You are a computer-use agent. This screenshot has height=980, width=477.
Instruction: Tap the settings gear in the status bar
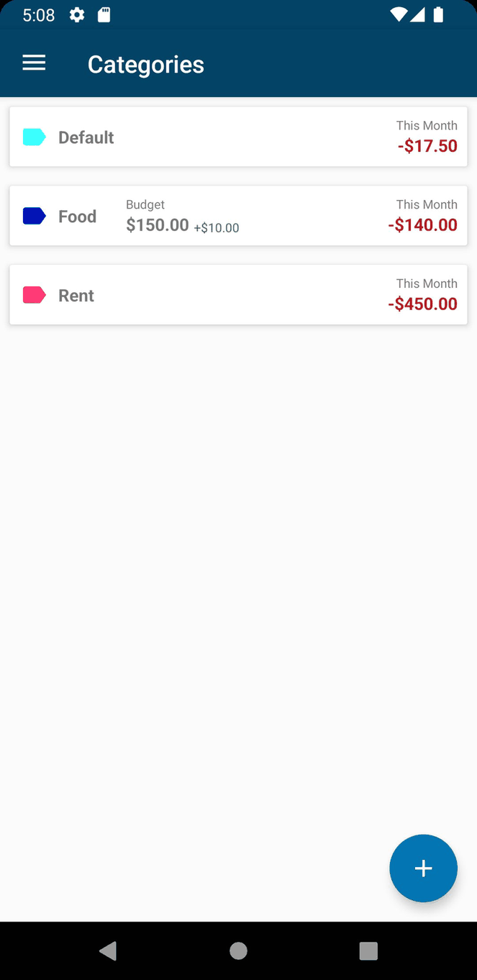tap(76, 14)
